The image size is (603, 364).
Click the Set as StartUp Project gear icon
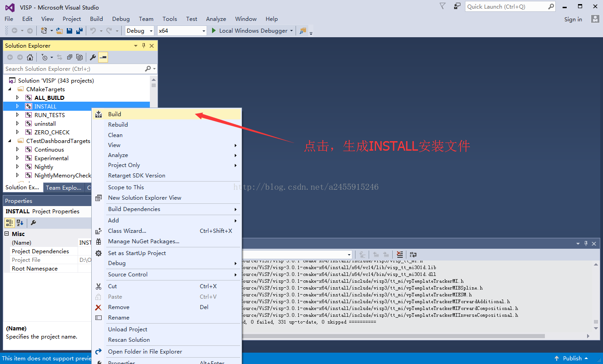click(99, 253)
